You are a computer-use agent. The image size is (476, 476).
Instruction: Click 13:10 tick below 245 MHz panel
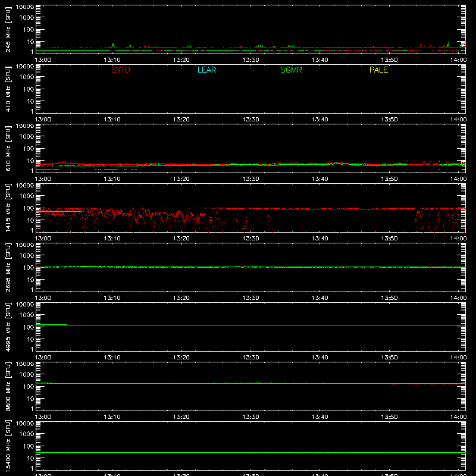[x=112, y=60]
